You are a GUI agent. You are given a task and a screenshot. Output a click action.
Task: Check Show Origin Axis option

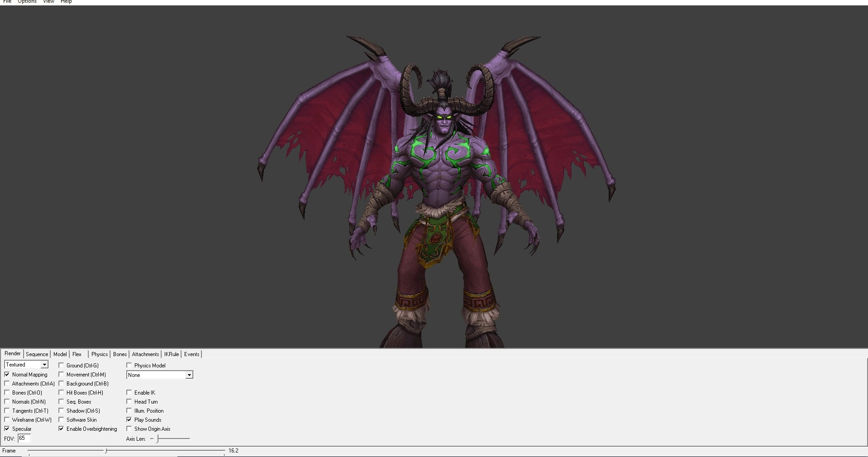[129, 428]
